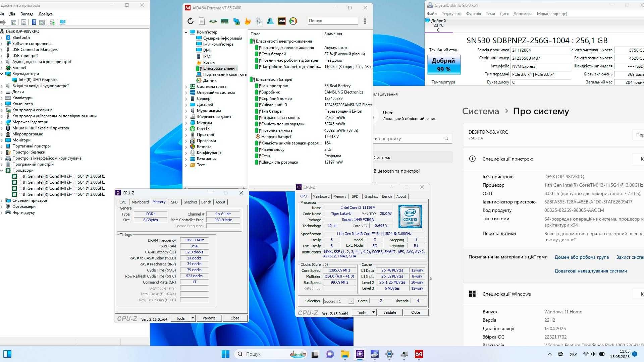Collapse the Відеоадаптери node
This screenshot has height=362, width=644.
[2, 74]
